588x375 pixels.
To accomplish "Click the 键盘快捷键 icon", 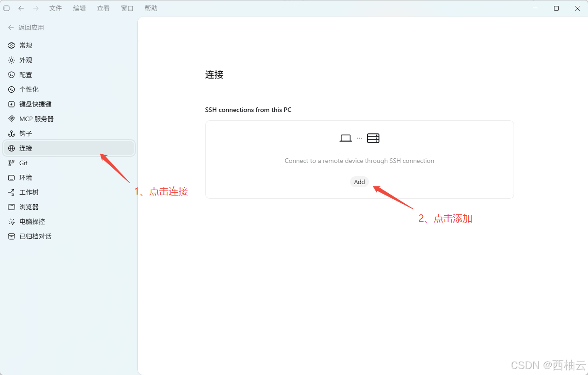I will pyautogui.click(x=11, y=104).
